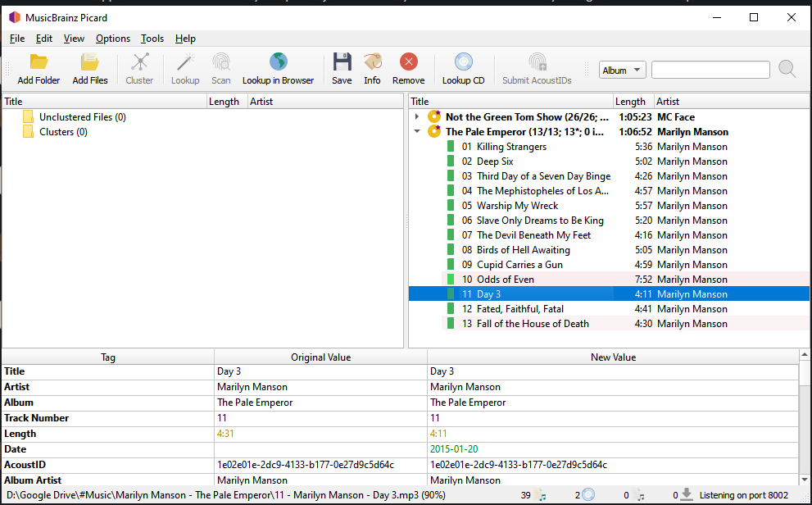Open the Album search type dropdown
This screenshot has width=812, height=505.
coord(622,70)
